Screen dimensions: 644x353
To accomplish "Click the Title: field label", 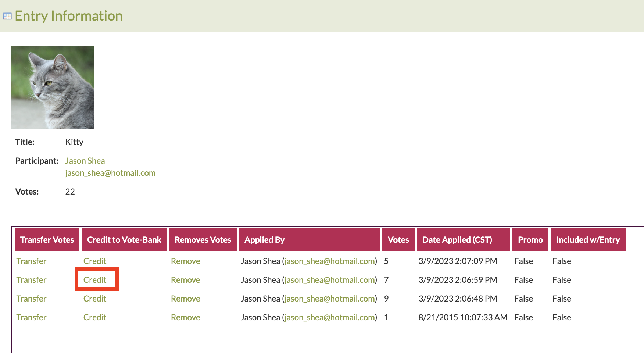I will [x=25, y=142].
